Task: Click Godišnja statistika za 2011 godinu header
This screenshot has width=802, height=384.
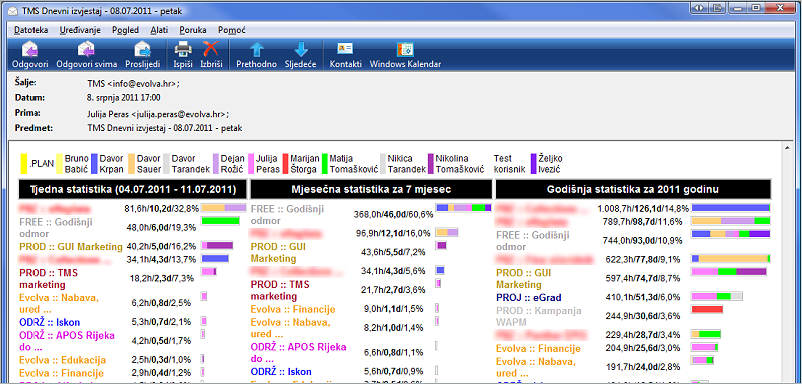Action: click(x=633, y=189)
